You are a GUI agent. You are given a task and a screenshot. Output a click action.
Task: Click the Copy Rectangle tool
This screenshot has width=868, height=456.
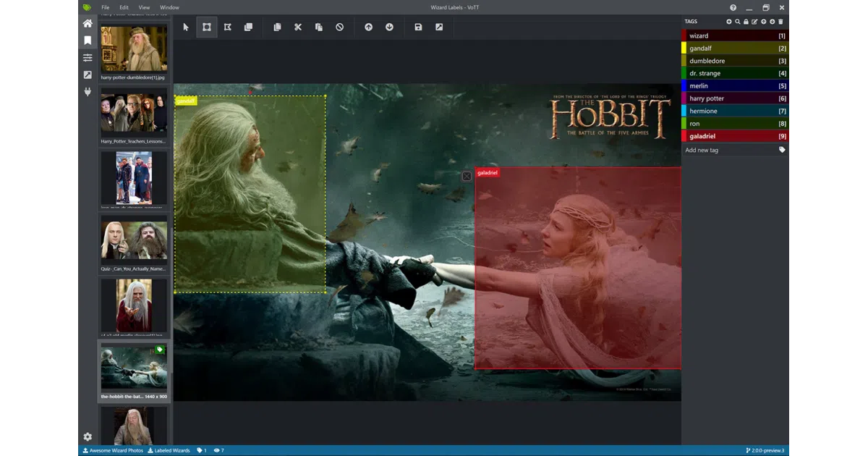coord(249,28)
